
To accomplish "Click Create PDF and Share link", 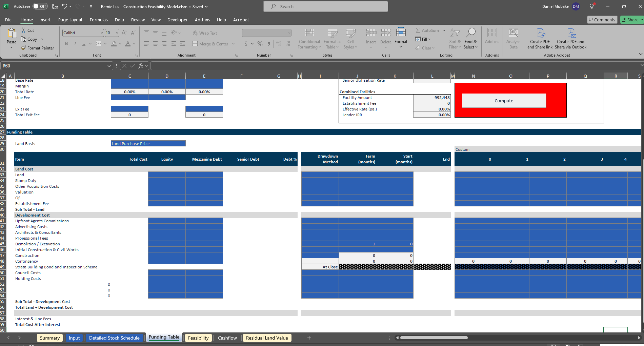I will tap(540, 39).
